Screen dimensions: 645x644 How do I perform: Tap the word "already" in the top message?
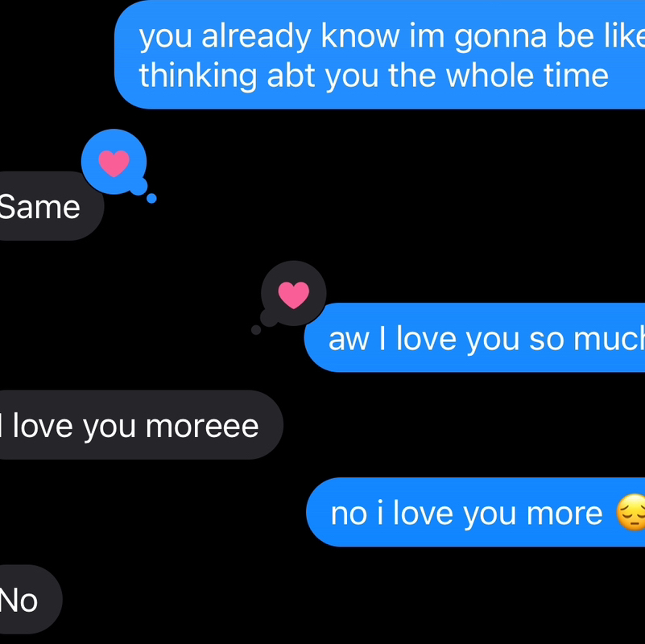pos(256,37)
